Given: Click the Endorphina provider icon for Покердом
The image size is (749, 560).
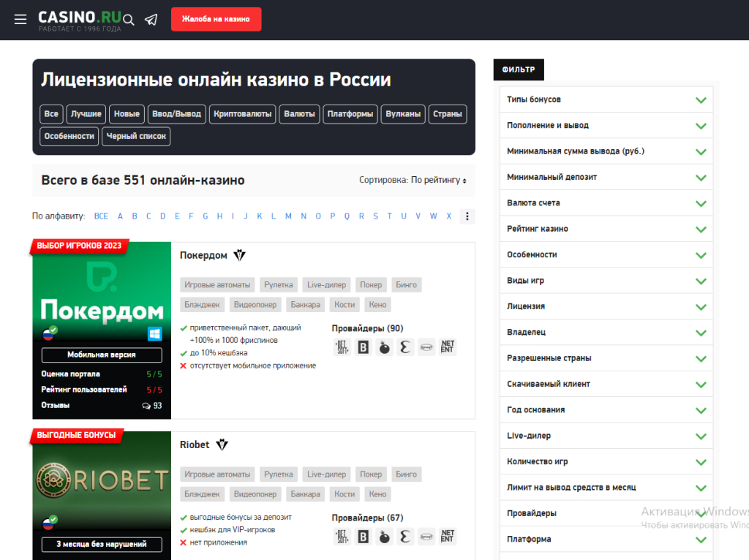Looking at the screenshot, I should pos(405,347).
